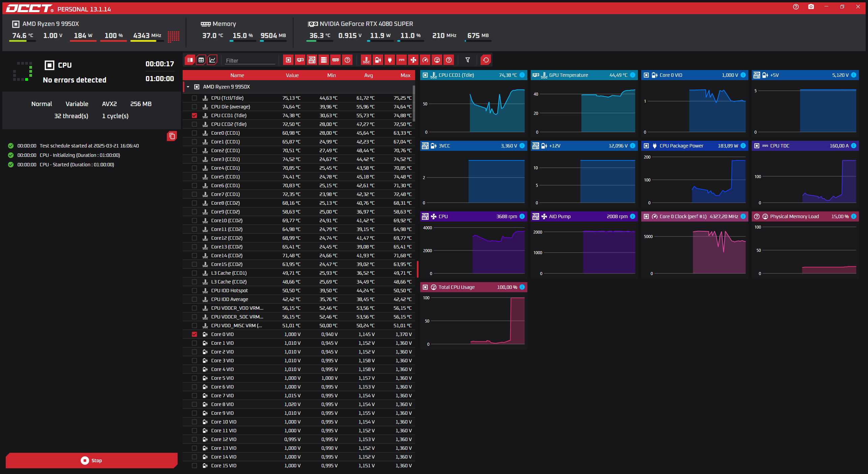Image resolution: width=868 pixels, height=474 pixels.
Task: Take a screenshot with the camera icon
Action: [811, 7]
